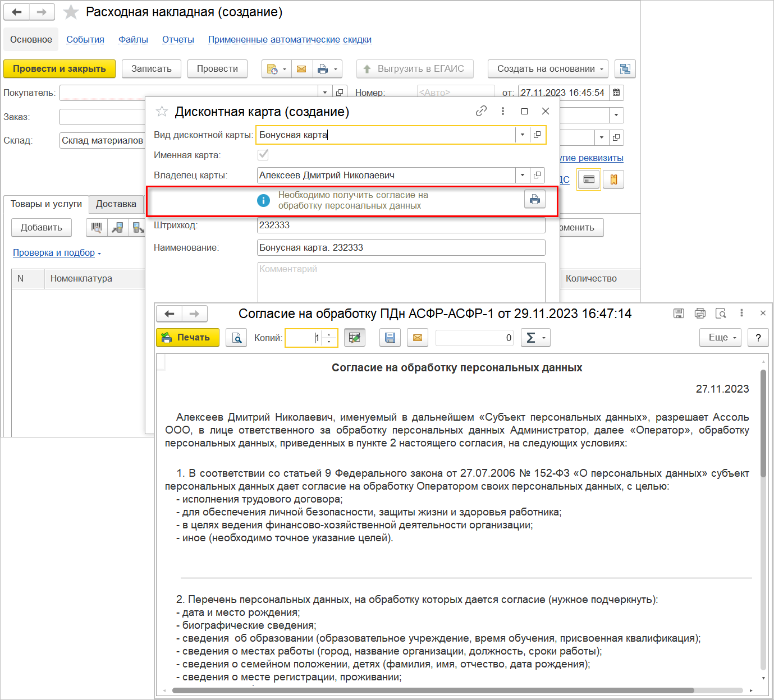This screenshot has width=774, height=700.
Task: Click the yellow Печать button
Action: click(187, 338)
